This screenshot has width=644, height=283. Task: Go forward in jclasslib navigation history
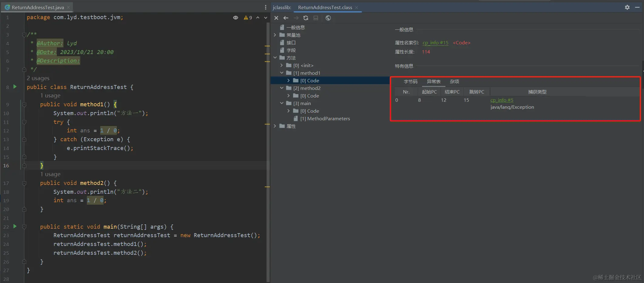pyautogui.click(x=296, y=18)
